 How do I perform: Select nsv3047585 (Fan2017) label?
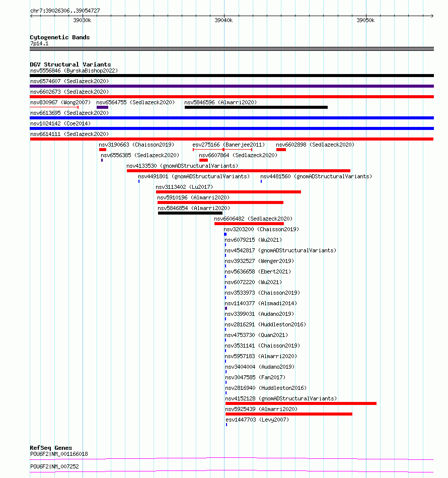255,377
